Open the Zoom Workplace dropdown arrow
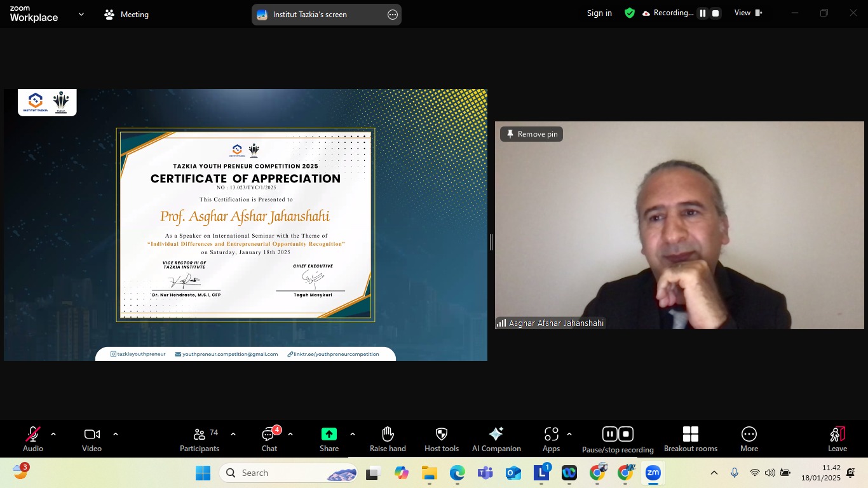The height and width of the screenshot is (488, 868). coord(81,14)
